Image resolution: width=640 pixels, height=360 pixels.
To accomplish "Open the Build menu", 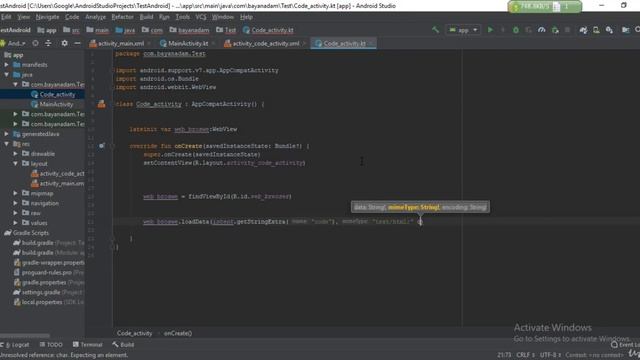I will click(146, 17).
